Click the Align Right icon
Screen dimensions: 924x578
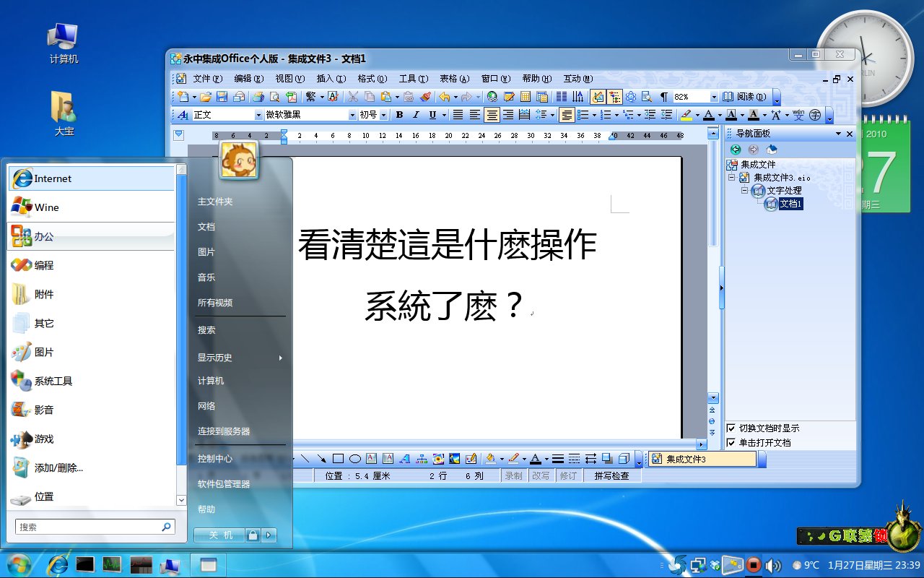click(x=507, y=115)
